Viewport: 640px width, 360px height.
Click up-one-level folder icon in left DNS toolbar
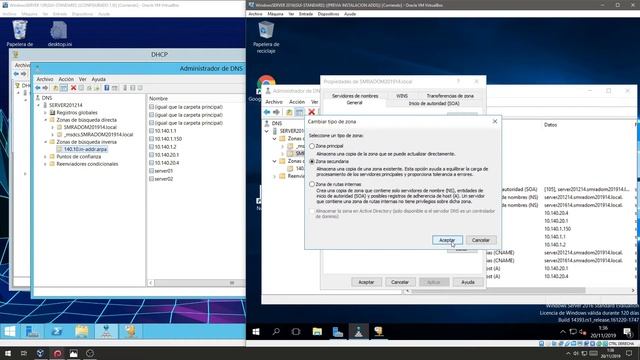(56, 88)
